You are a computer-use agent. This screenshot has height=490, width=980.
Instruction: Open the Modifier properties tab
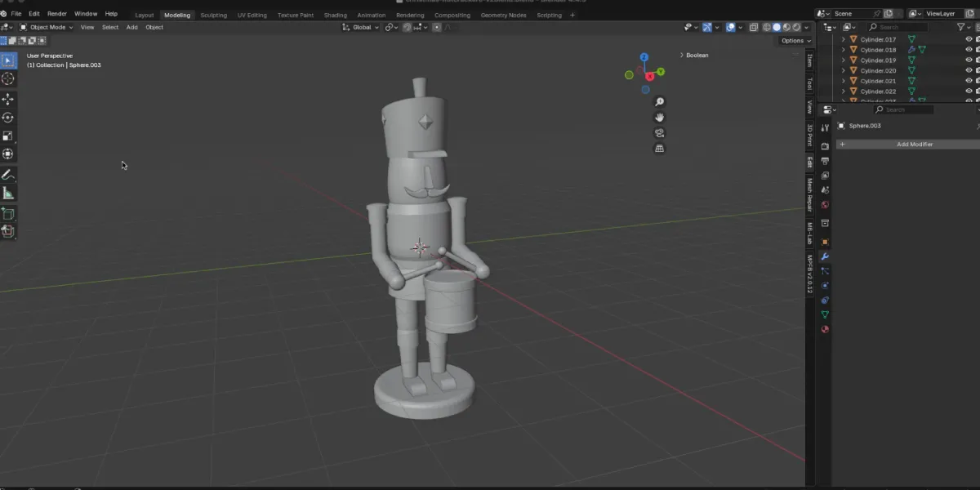pyautogui.click(x=825, y=256)
